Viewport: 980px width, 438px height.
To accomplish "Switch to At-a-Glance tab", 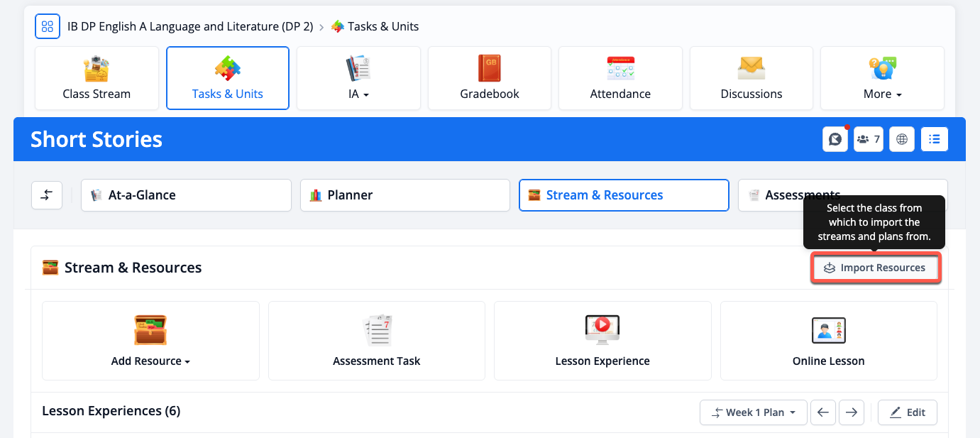I will click(x=186, y=195).
